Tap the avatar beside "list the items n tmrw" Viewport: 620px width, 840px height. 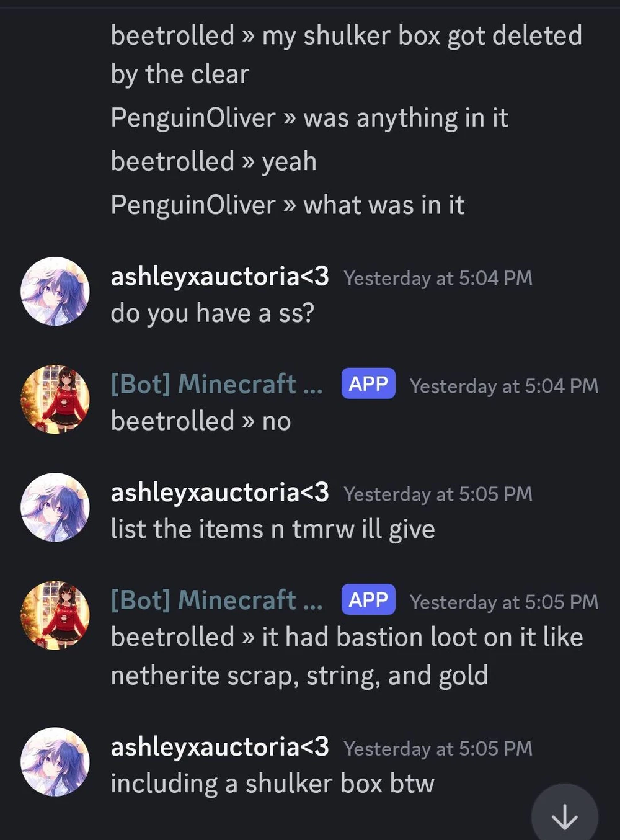pos(55,507)
